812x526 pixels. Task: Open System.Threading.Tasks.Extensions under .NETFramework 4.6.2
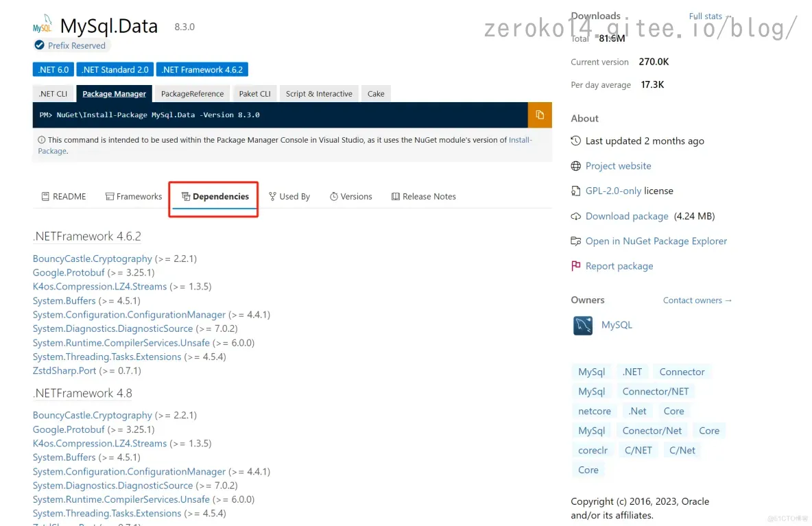(107, 357)
